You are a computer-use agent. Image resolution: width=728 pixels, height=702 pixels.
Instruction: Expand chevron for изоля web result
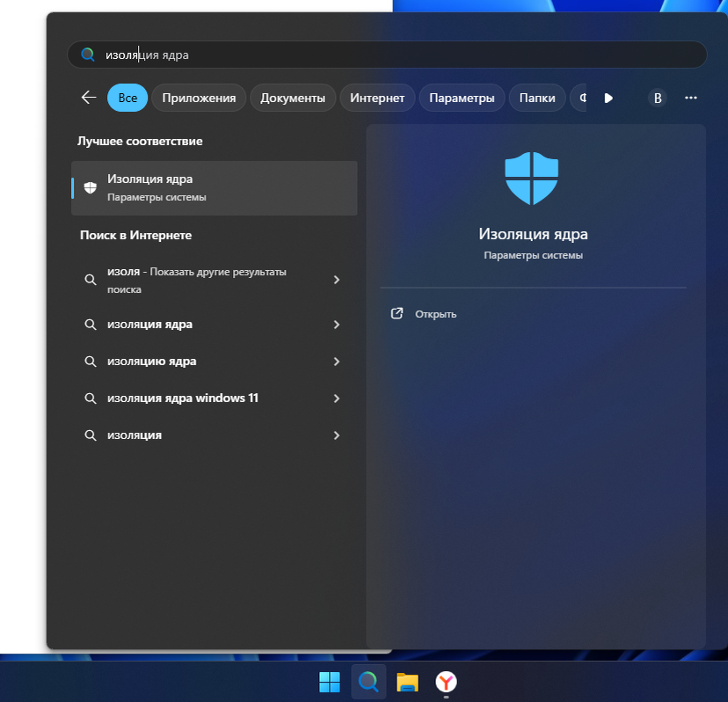[x=337, y=280]
